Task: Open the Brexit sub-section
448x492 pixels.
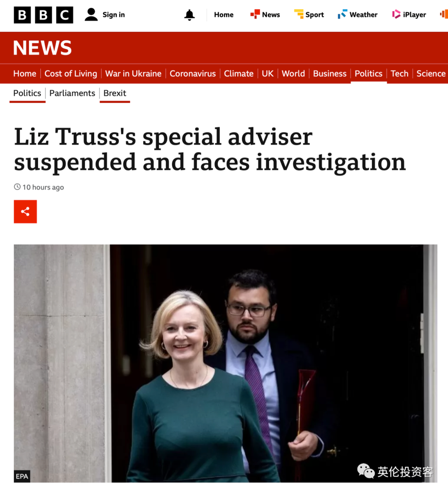Action: tap(115, 93)
